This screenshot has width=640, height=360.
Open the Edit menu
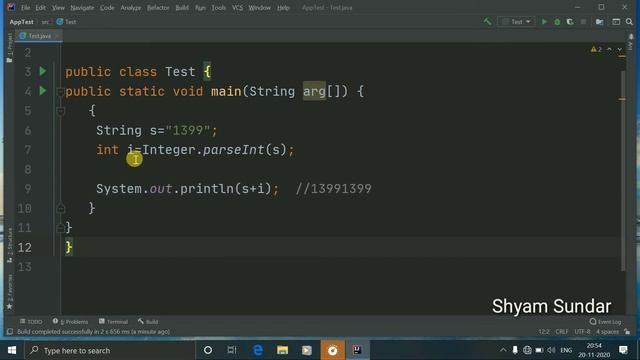[x=40, y=7]
